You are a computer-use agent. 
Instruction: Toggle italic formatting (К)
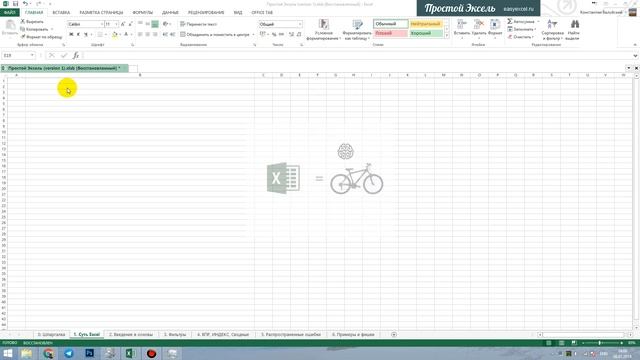(78, 35)
